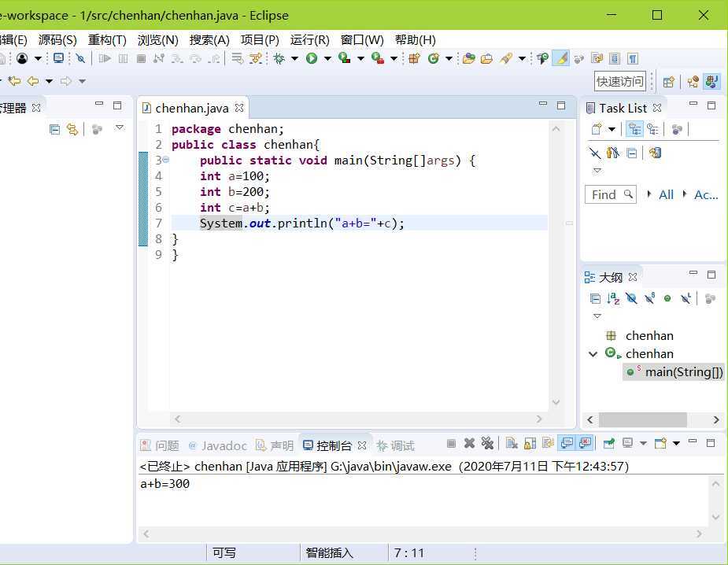728x565 pixels.
Task: Click the Run with Coverage icon
Action: coord(345,58)
